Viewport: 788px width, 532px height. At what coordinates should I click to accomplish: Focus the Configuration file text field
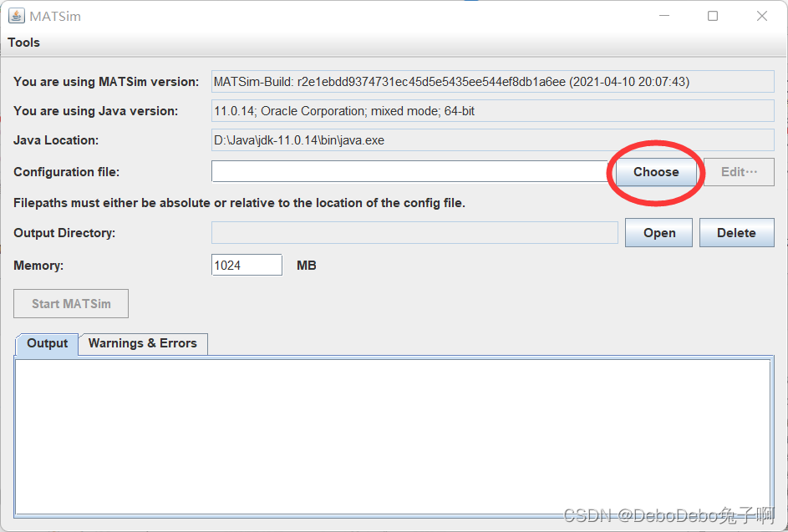[409, 171]
